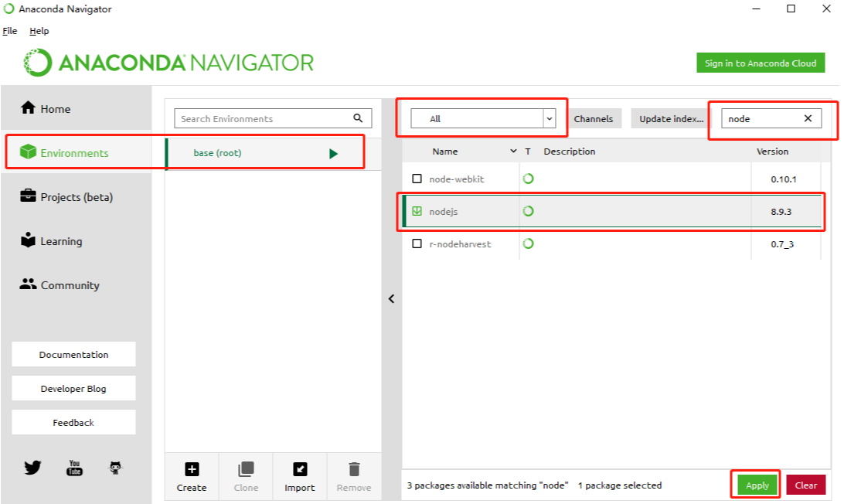Click the Anaconda Navigator logo

168,63
